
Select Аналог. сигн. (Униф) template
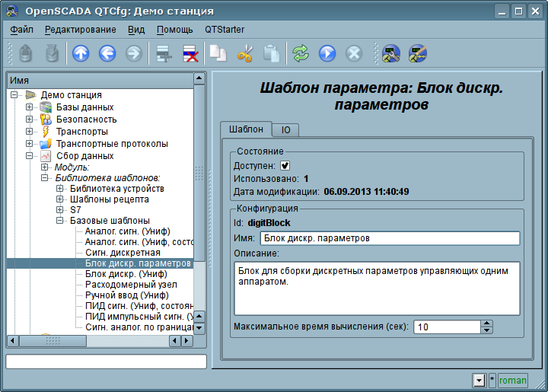click(128, 231)
